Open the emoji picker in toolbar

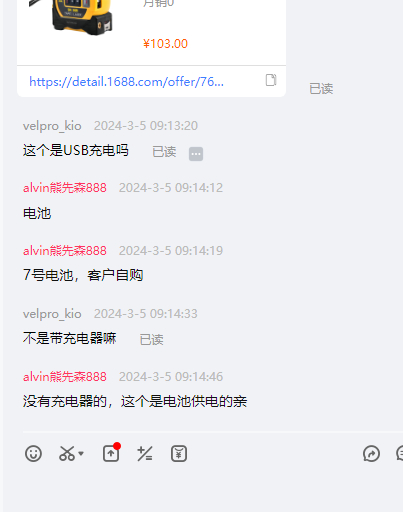[x=33, y=454]
